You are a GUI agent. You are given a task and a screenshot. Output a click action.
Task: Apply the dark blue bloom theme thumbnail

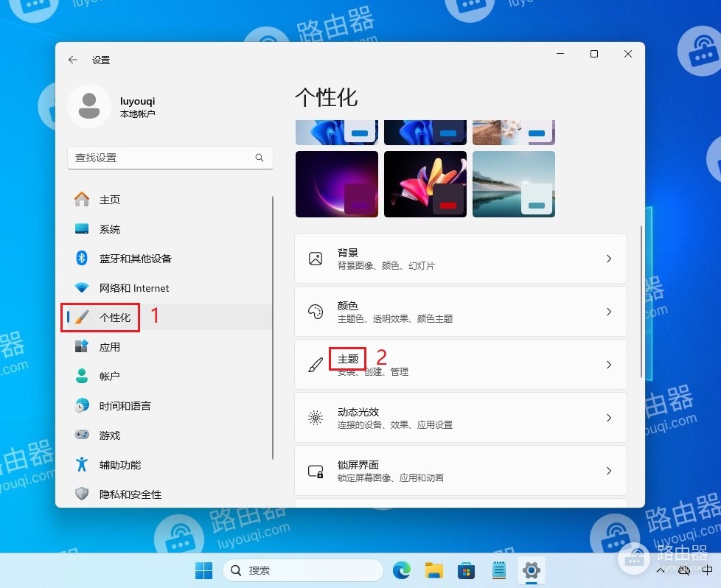pyautogui.click(x=425, y=133)
